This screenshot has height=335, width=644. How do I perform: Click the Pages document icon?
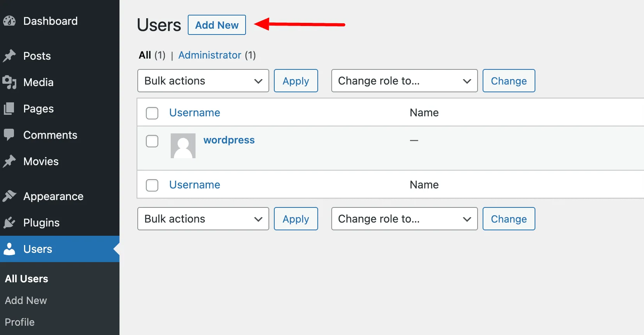pyautogui.click(x=9, y=109)
